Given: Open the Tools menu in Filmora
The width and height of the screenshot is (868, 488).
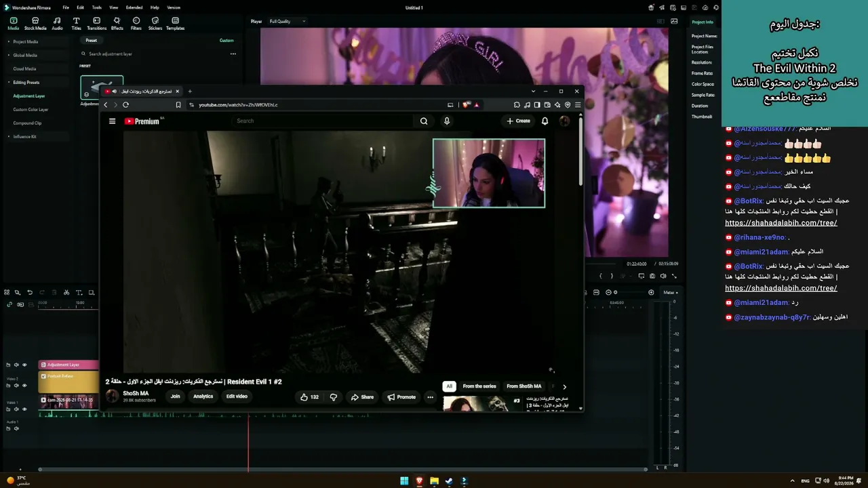Looking at the screenshot, I should [97, 7].
